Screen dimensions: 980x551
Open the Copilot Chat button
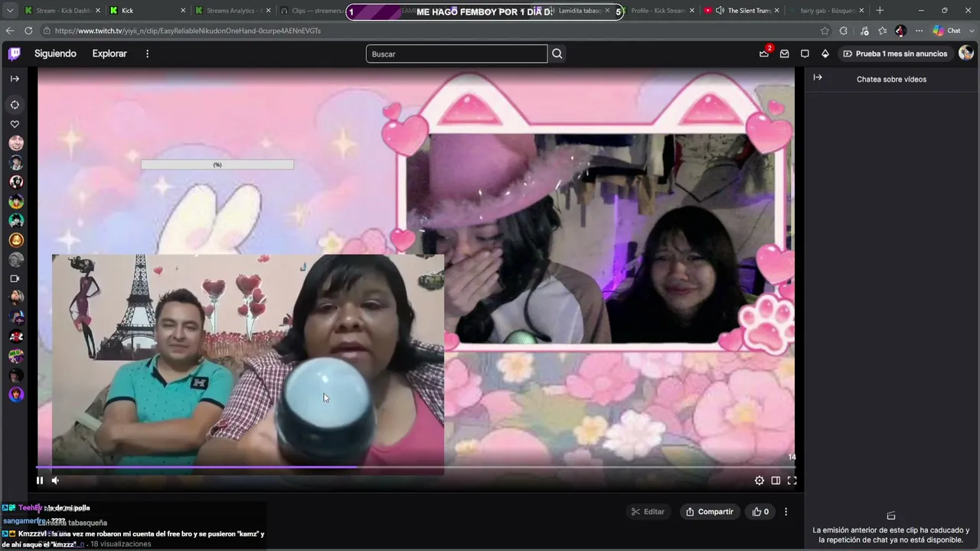coord(947,31)
